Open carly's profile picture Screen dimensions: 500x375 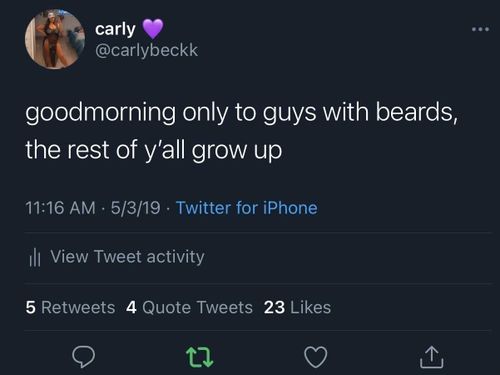coord(55,39)
